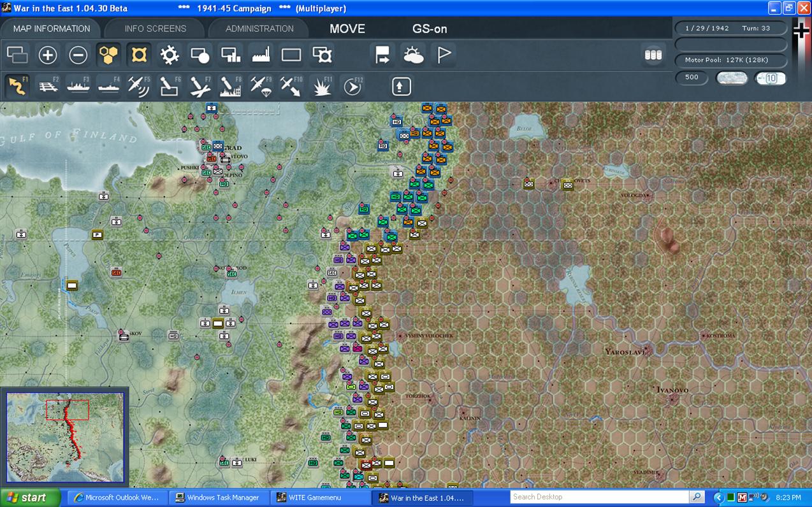This screenshot has width=812, height=507.
Task: Toggle the yellow hex grid overlay button
Action: [109, 55]
